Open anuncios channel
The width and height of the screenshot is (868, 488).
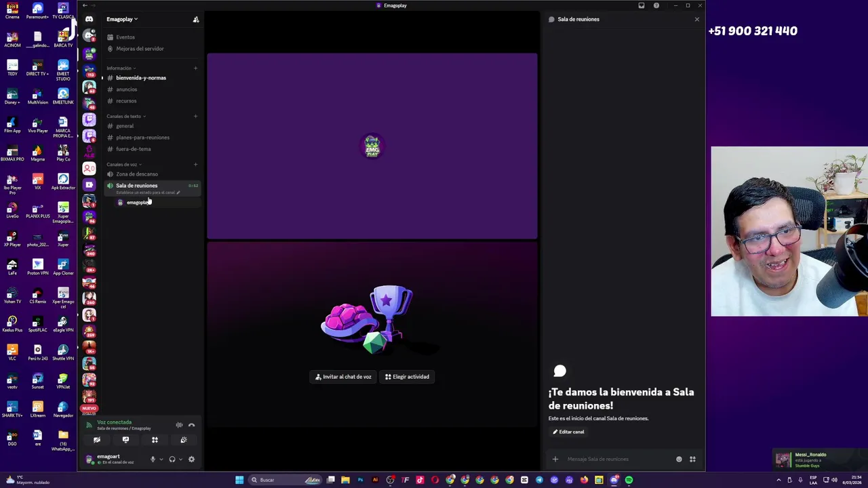click(x=126, y=89)
